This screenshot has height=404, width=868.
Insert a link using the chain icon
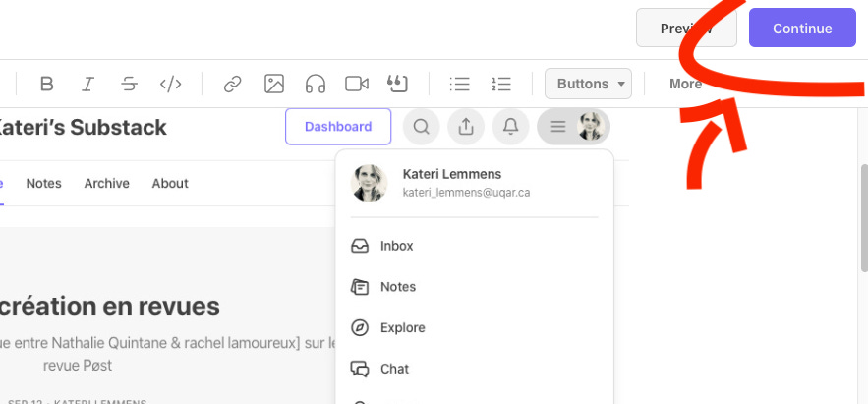point(233,85)
